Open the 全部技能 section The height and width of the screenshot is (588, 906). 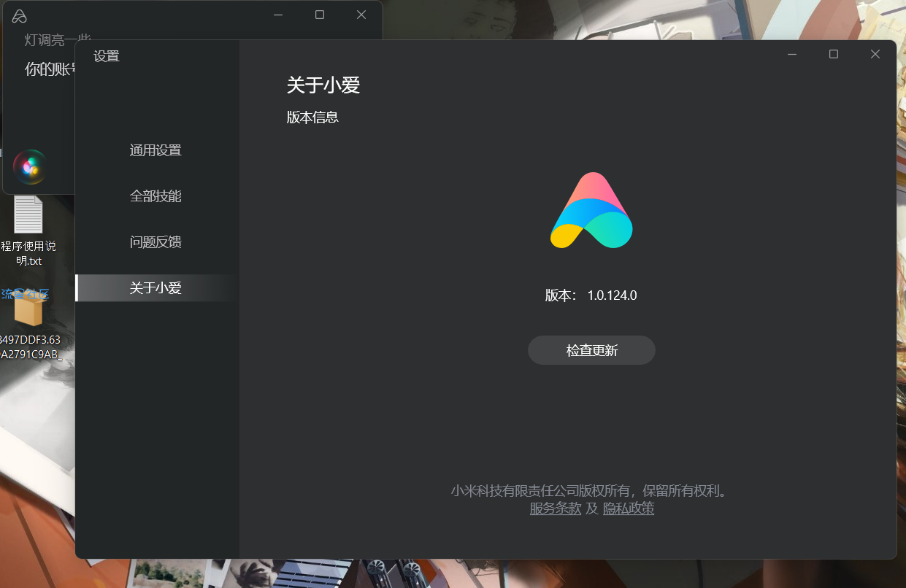coord(156,196)
